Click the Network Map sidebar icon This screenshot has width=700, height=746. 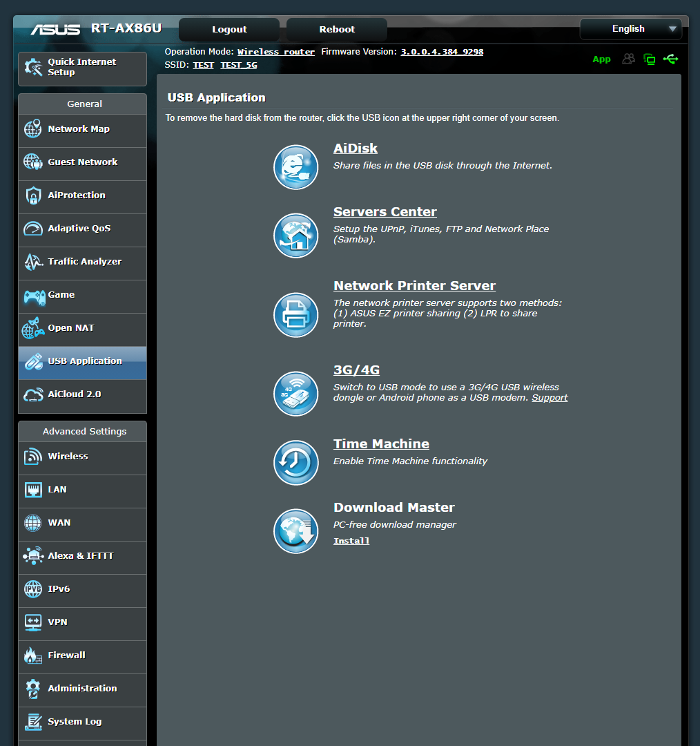click(x=33, y=129)
